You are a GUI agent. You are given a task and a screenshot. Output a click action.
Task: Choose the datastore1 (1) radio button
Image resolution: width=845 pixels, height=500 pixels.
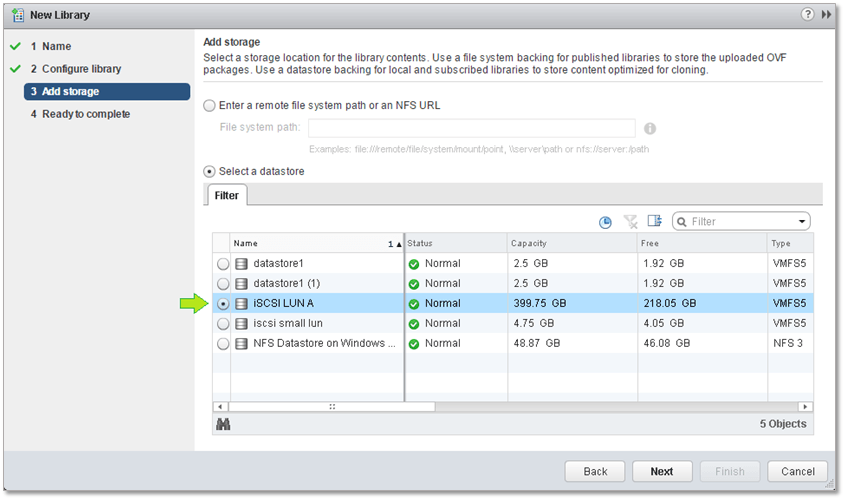tap(223, 284)
